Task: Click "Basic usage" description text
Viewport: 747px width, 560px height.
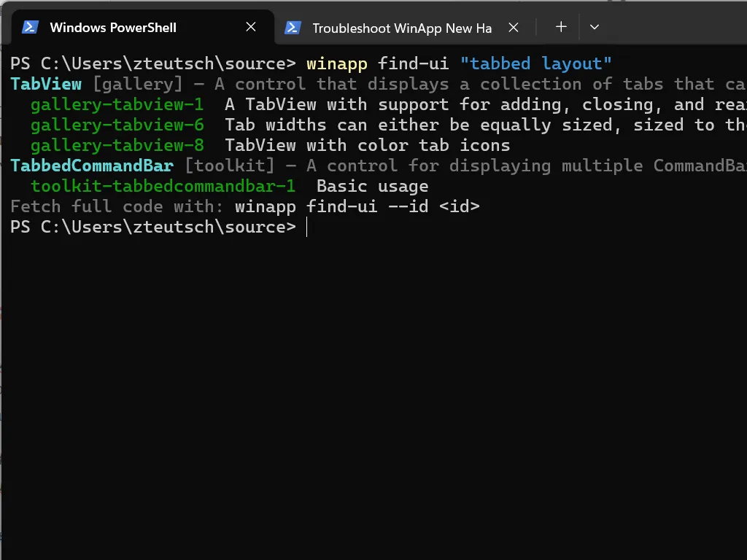Action: [x=372, y=186]
